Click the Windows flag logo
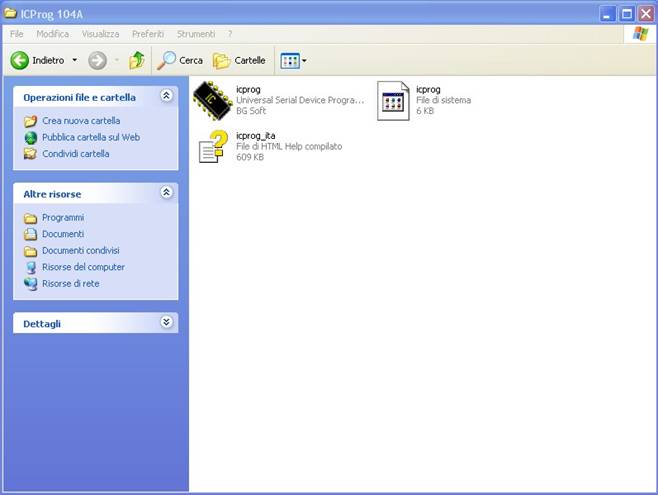This screenshot has height=495, width=658. point(640,34)
